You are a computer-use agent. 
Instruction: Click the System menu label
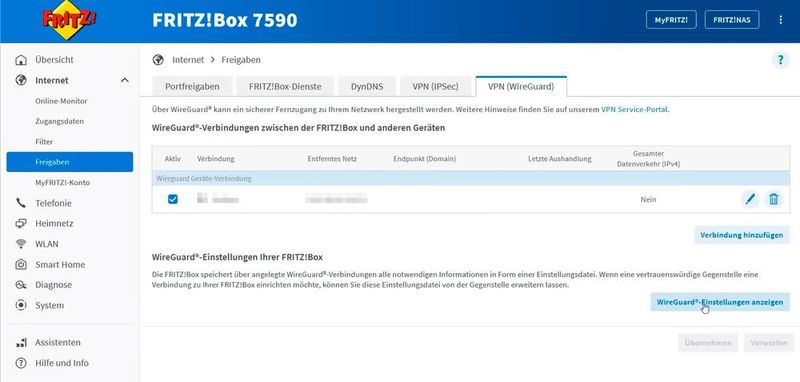tap(49, 305)
